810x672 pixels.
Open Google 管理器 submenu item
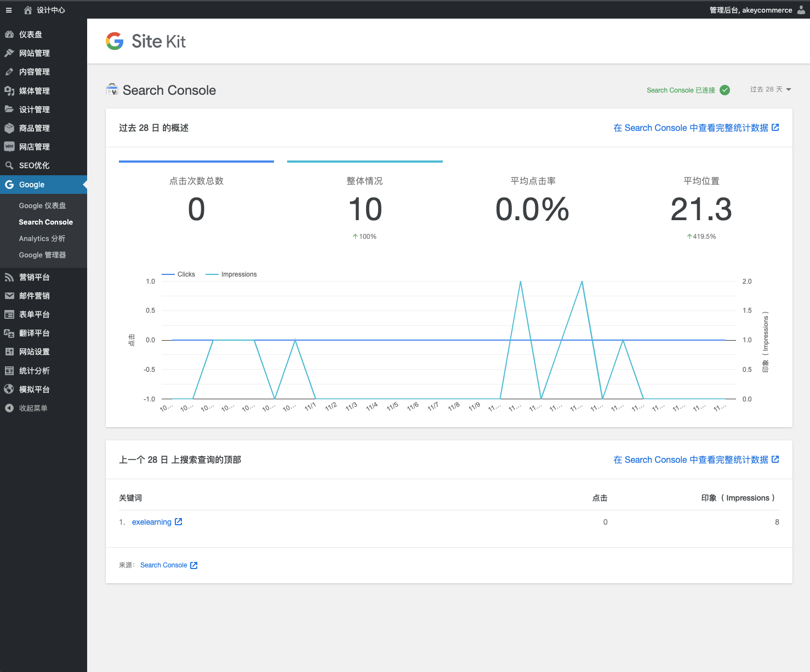tap(42, 255)
